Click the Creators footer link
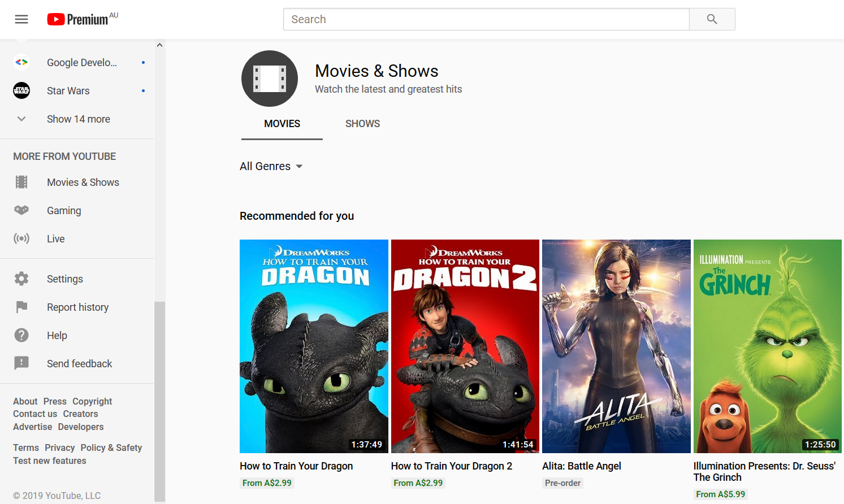This screenshot has height=504, width=844. [x=80, y=414]
